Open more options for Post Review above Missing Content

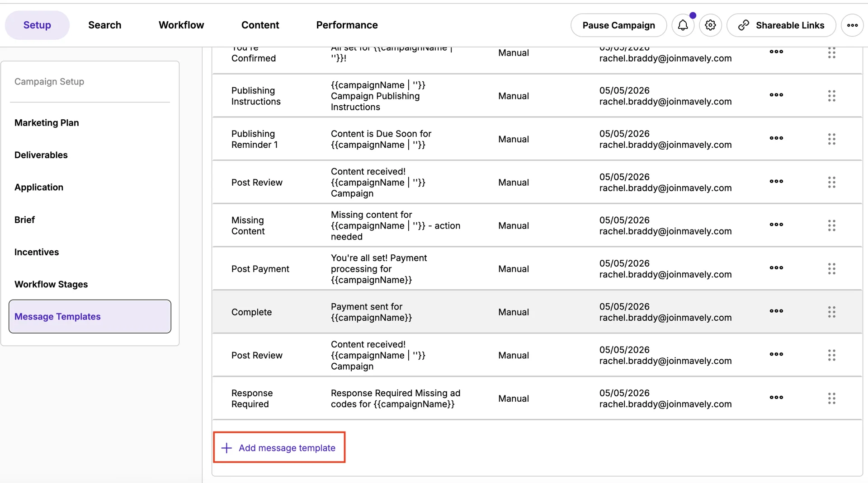tap(776, 181)
